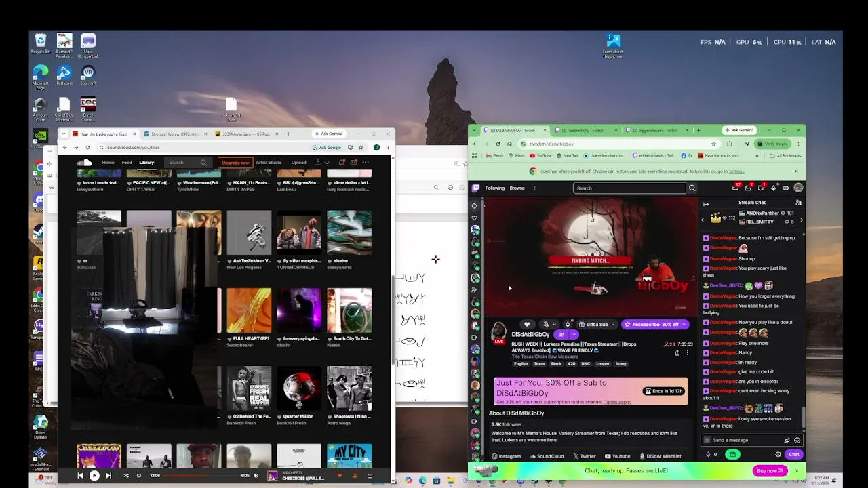
Task: Open the SoundCloud three-dot more menu
Action: point(366,163)
